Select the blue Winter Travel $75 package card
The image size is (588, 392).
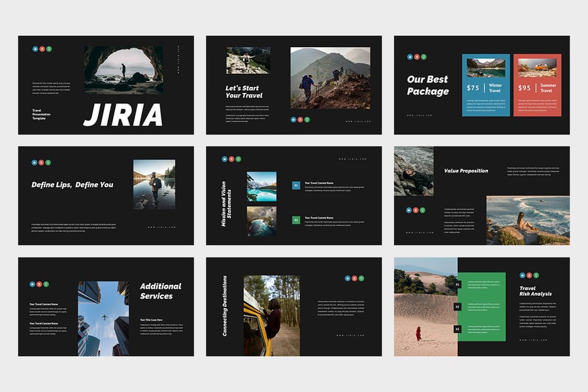486,85
